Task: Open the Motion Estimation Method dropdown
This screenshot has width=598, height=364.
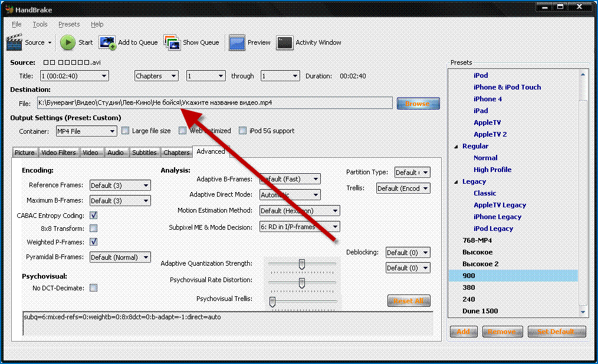Action: [300, 210]
